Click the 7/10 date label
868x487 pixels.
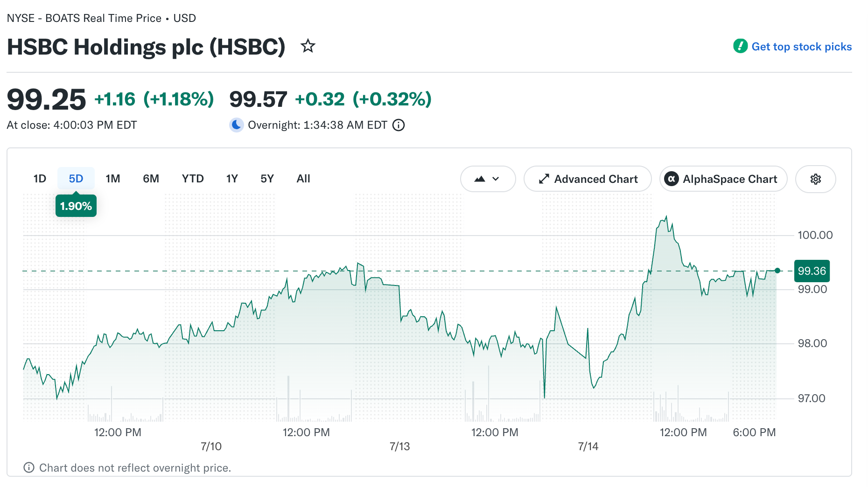[x=211, y=446]
